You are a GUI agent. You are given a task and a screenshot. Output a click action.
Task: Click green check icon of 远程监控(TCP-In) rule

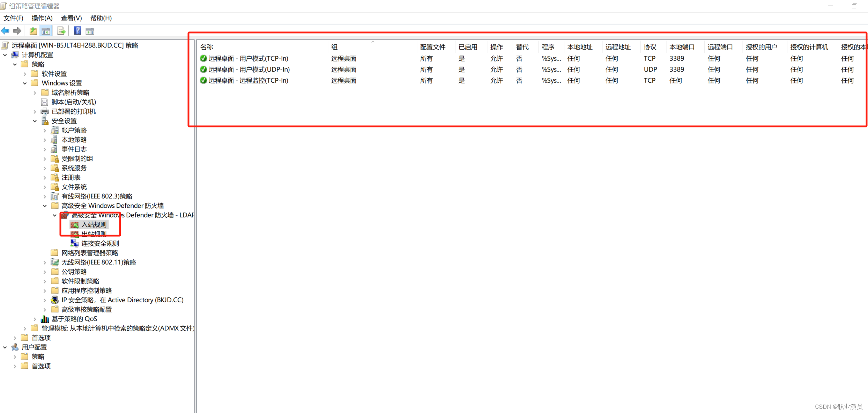click(203, 81)
